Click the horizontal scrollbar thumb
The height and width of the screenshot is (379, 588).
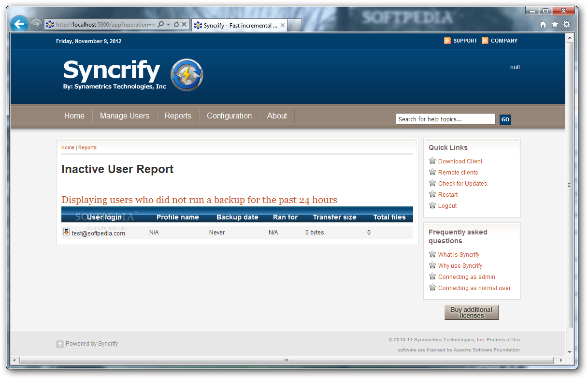(x=286, y=360)
